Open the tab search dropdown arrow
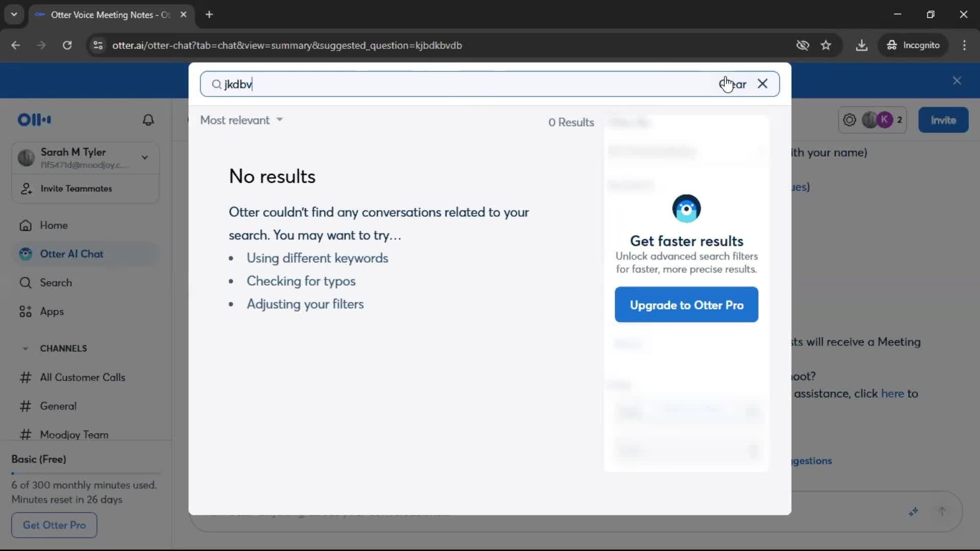Screen dimensions: 980x551 coord(14,15)
